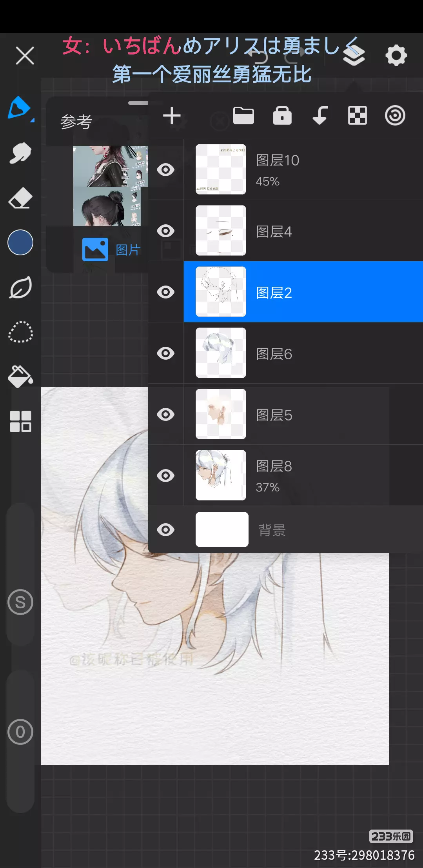Select the highlighted 图层2 row
Viewport: 423px width, 868px height.
(x=303, y=292)
